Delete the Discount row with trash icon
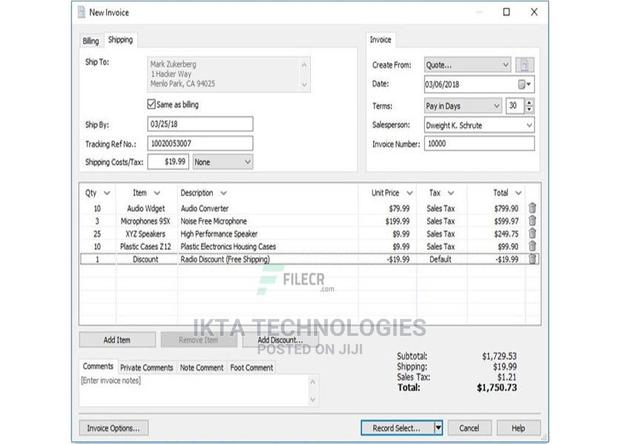The height and width of the screenshot is (444, 620). point(532,259)
